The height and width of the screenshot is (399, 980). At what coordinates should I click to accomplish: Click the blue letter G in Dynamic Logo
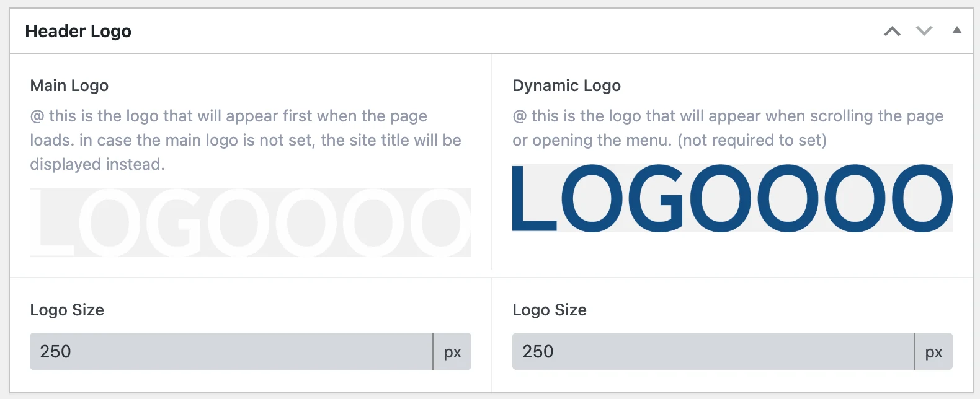point(656,198)
